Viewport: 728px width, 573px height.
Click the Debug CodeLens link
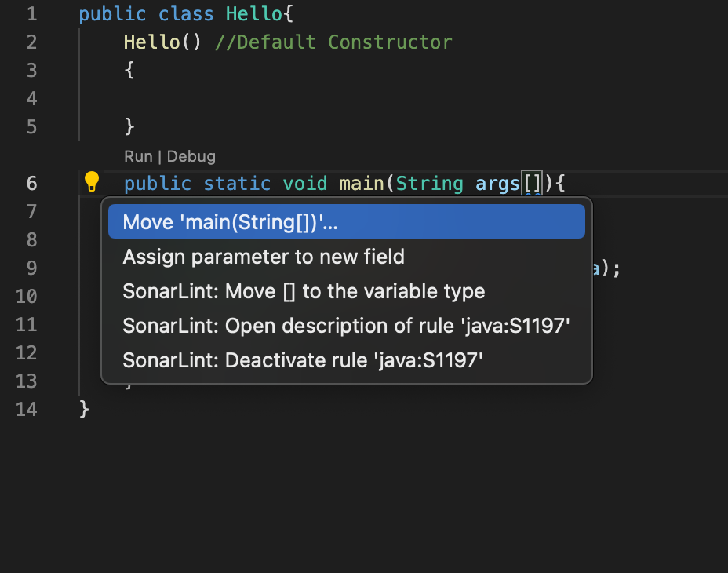tap(191, 157)
